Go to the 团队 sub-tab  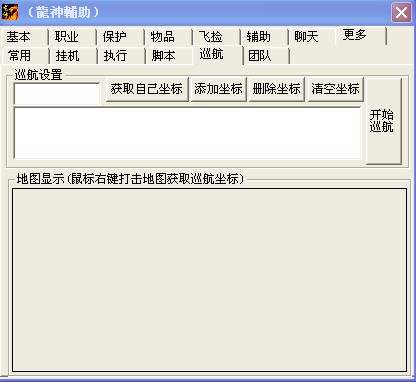[267, 56]
